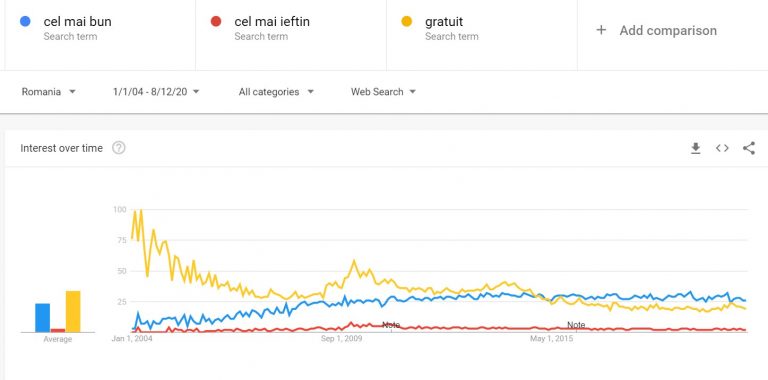Expand the All categories dropdown
Image resolution: width=768 pixels, height=380 pixels.
pos(276,92)
